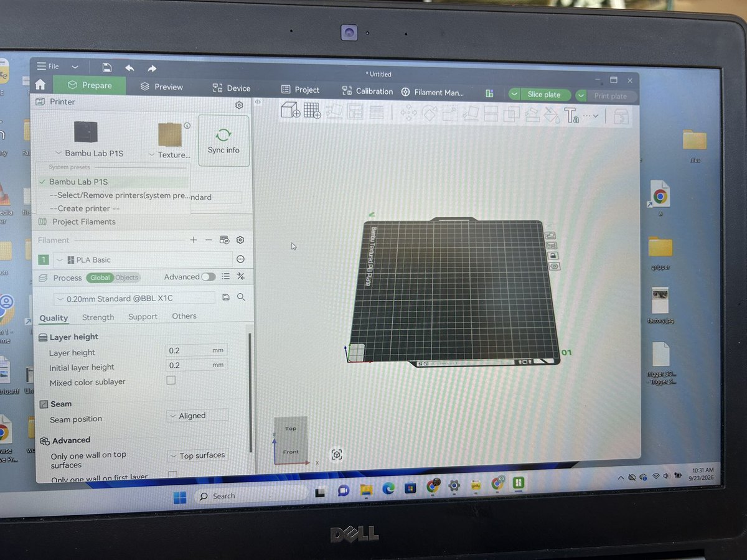The image size is (747, 560).
Task: Open filament settings gear icon
Action: (x=240, y=240)
